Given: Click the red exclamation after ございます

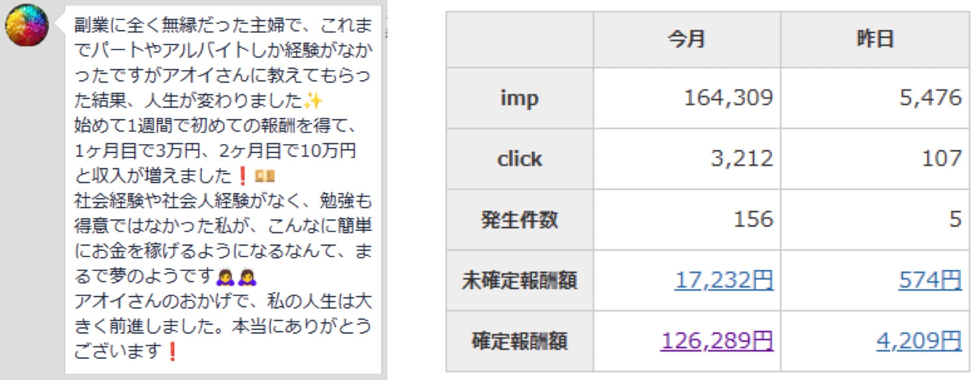Looking at the screenshot, I should pyautogui.click(x=172, y=351).
